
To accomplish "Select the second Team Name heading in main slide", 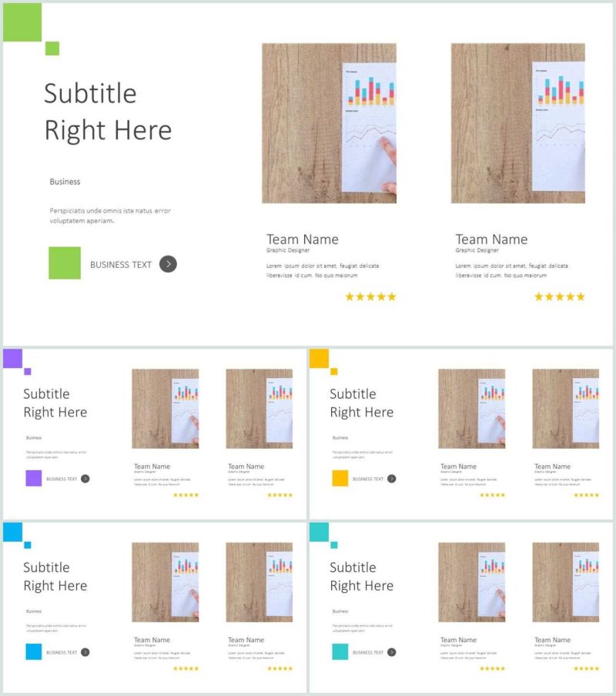I will click(x=491, y=239).
